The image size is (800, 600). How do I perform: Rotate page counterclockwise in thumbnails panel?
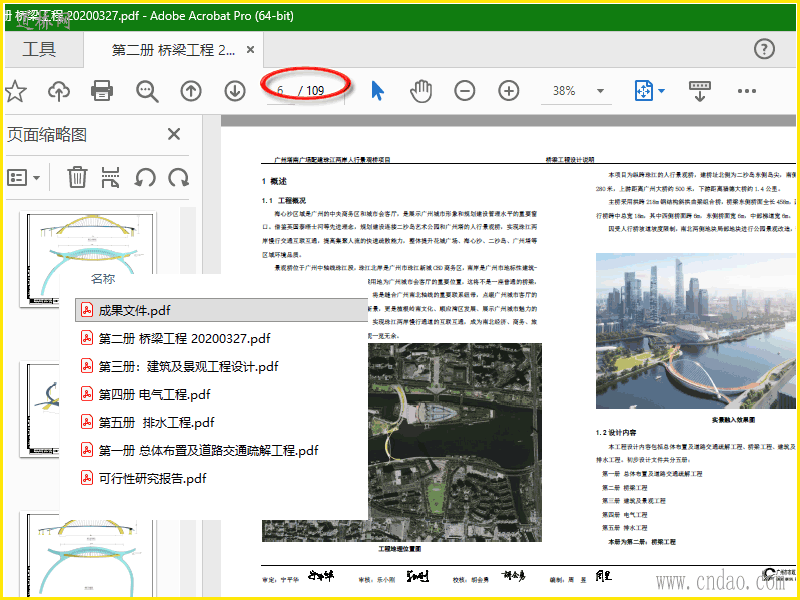(145, 178)
